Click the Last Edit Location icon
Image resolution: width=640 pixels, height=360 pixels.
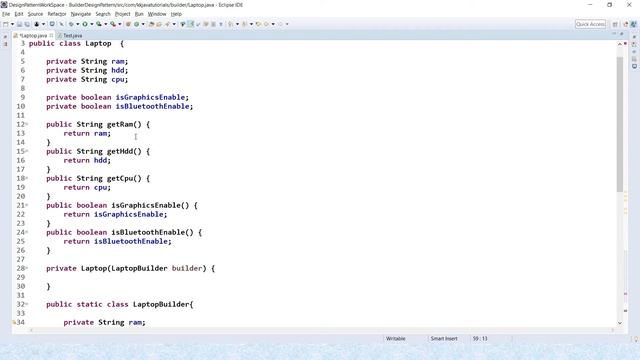click(x=258, y=24)
